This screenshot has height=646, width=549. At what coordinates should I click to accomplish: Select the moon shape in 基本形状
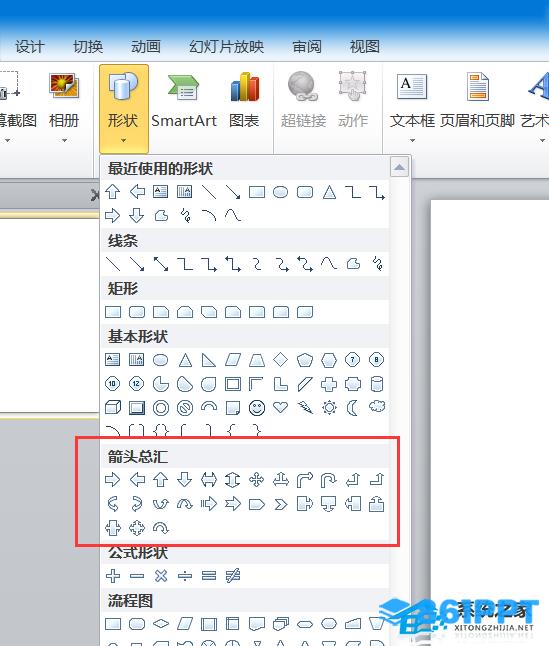[x=353, y=408]
